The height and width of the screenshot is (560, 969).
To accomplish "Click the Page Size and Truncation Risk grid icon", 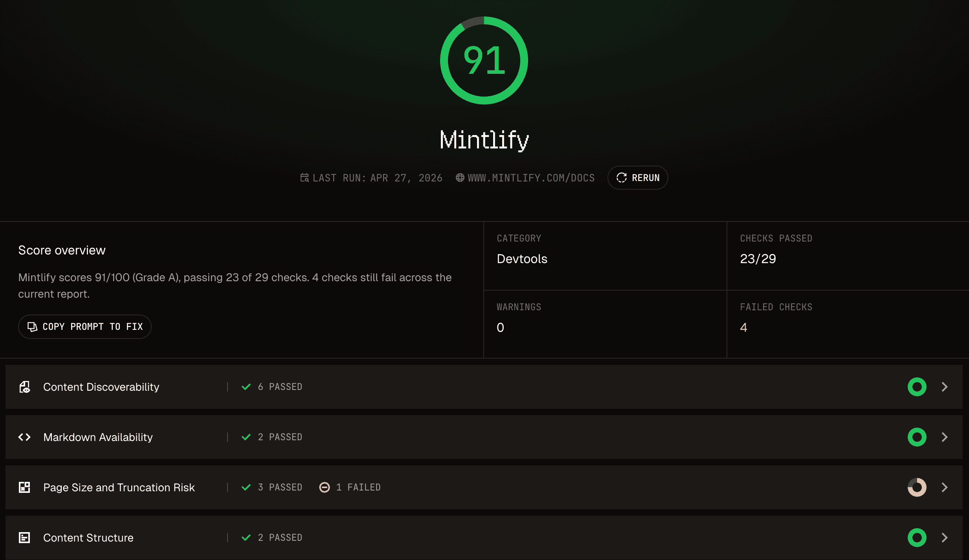I will (x=24, y=487).
